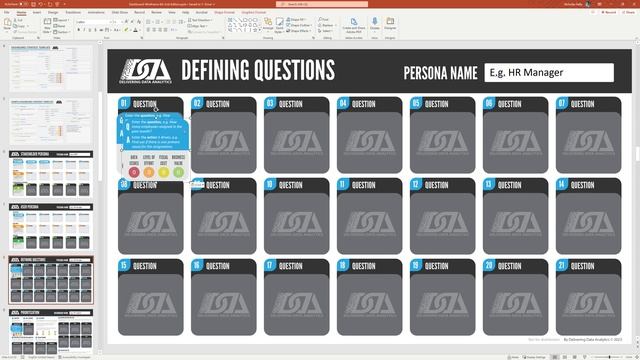Image resolution: width=640 pixels, height=360 pixels.
Task: Click the Bullets list icon
Action: [x=149, y=21]
